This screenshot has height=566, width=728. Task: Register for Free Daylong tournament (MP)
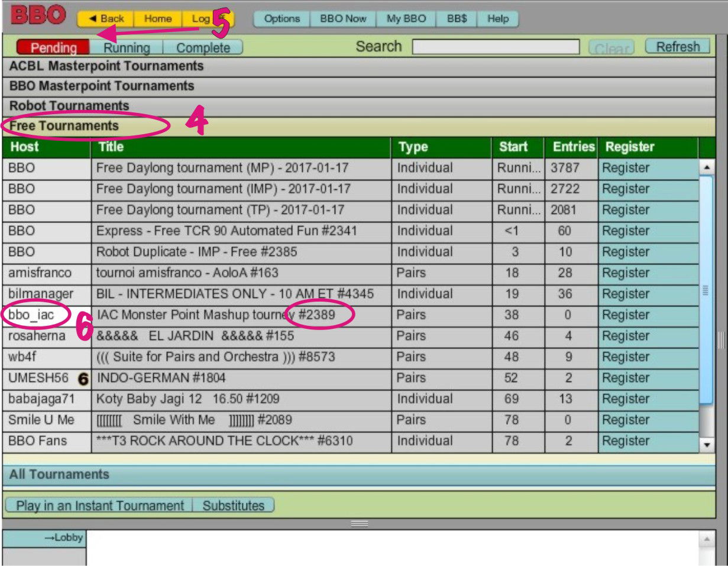(648, 168)
